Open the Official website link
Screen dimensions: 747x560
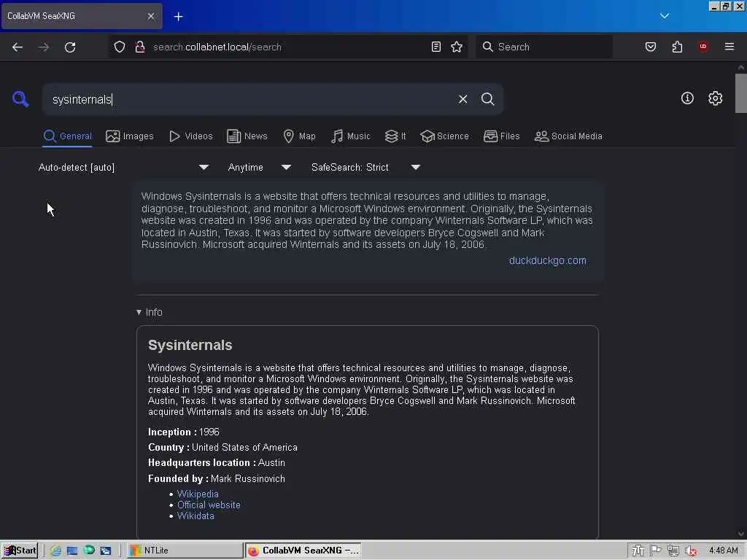tap(209, 505)
